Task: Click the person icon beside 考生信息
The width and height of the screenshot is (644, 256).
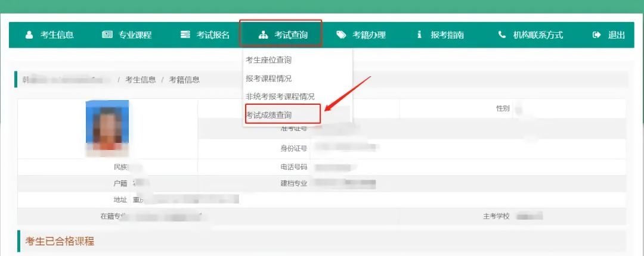Action: (x=29, y=35)
